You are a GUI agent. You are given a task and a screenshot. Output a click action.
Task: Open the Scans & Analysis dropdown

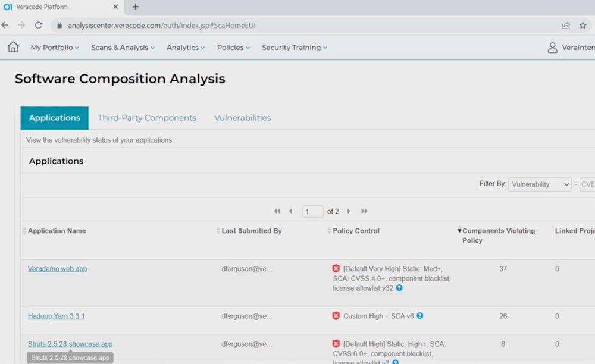(122, 48)
